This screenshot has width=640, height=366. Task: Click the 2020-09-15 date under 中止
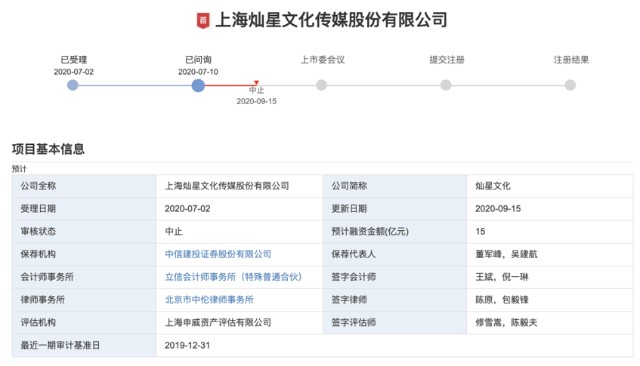pyautogui.click(x=257, y=101)
